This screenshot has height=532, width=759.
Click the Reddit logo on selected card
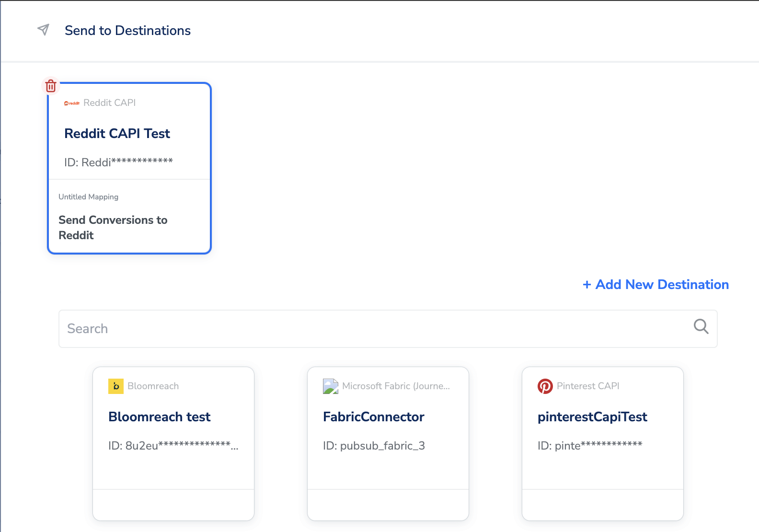(72, 103)
